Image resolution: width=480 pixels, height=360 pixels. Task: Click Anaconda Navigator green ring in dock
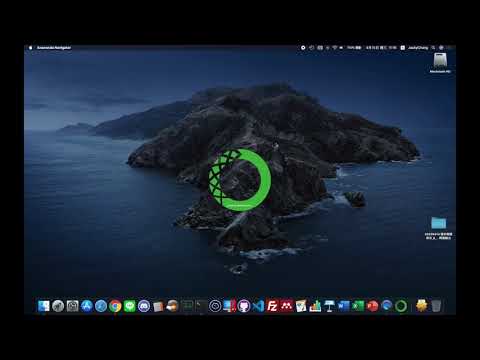coord(401,306)
